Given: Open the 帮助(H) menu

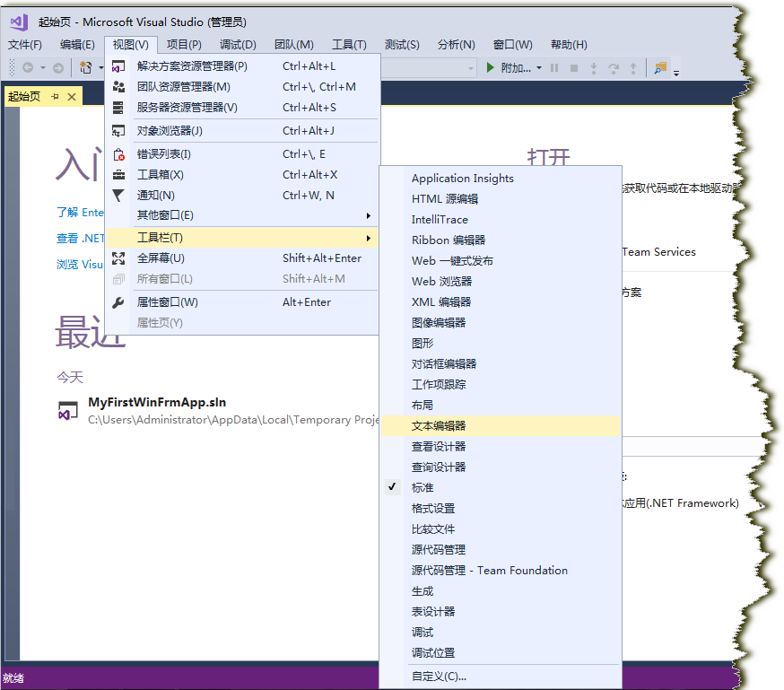Looking at the screenshot, I should [569, 45].
